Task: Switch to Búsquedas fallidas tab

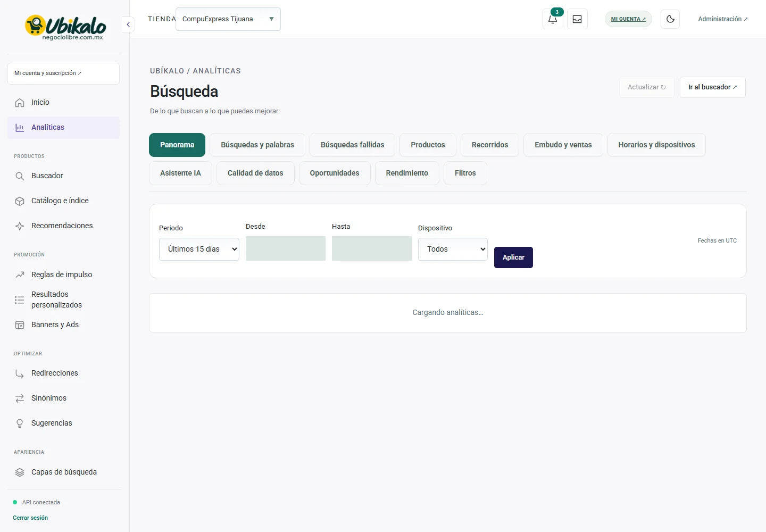Action: click(x=352, y=145)
